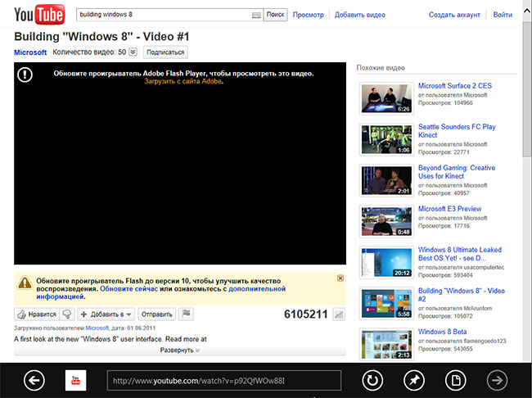532x398 pixels.
Task: Click the 'Отправить' share button
Action: [x=157, y=314]
